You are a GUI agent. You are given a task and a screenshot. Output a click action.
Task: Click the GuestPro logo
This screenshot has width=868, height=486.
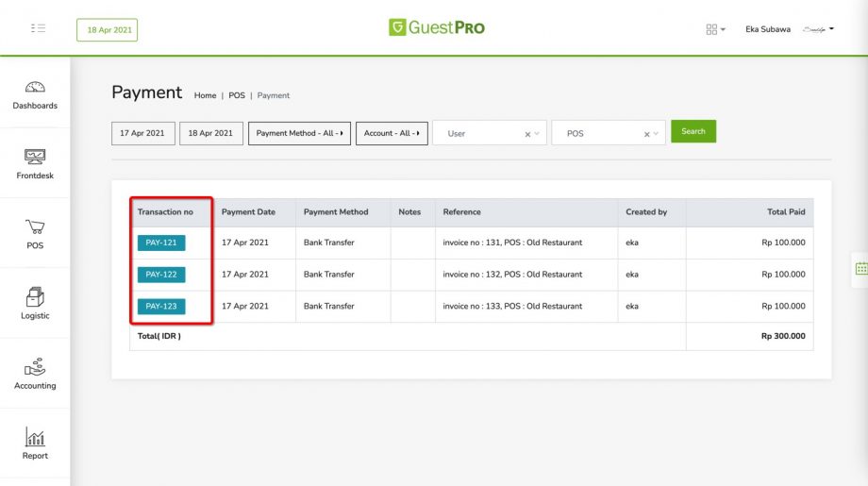click(436, 27)
